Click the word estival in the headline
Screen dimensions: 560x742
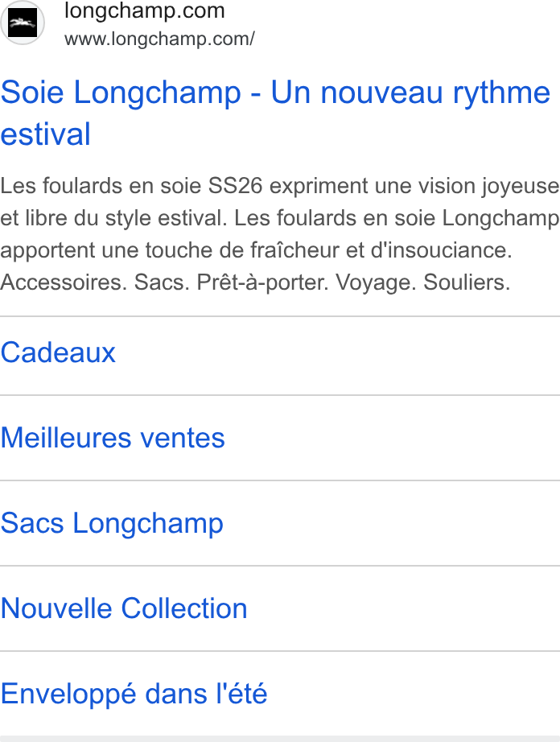(x=45, y=134)
